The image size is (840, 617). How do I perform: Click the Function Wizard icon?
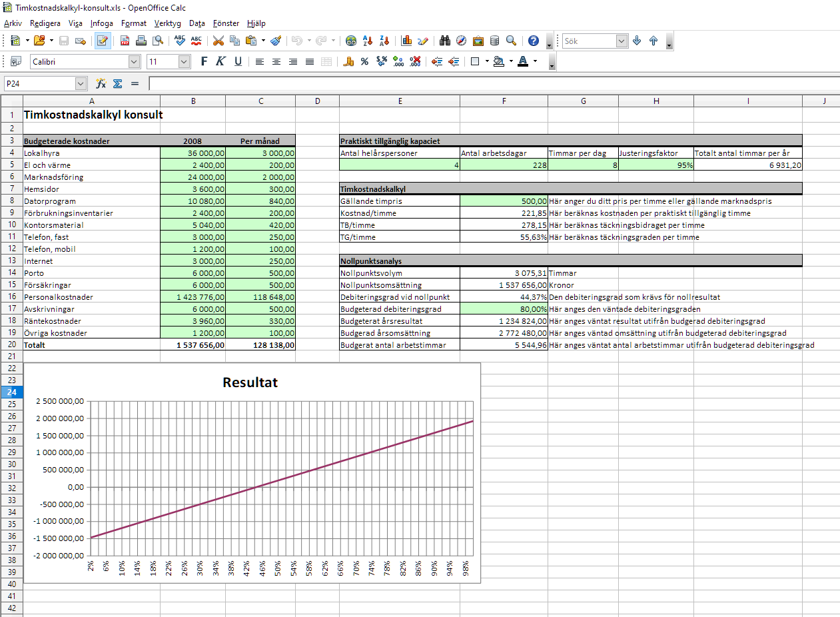(101, 83)
